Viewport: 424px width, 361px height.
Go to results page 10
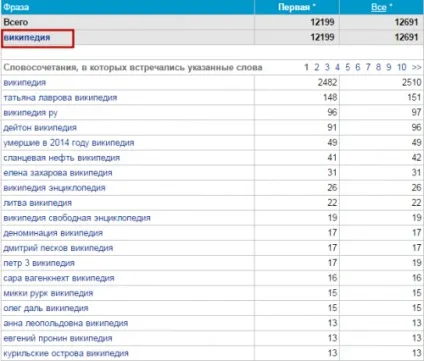[x=402, y=67]
